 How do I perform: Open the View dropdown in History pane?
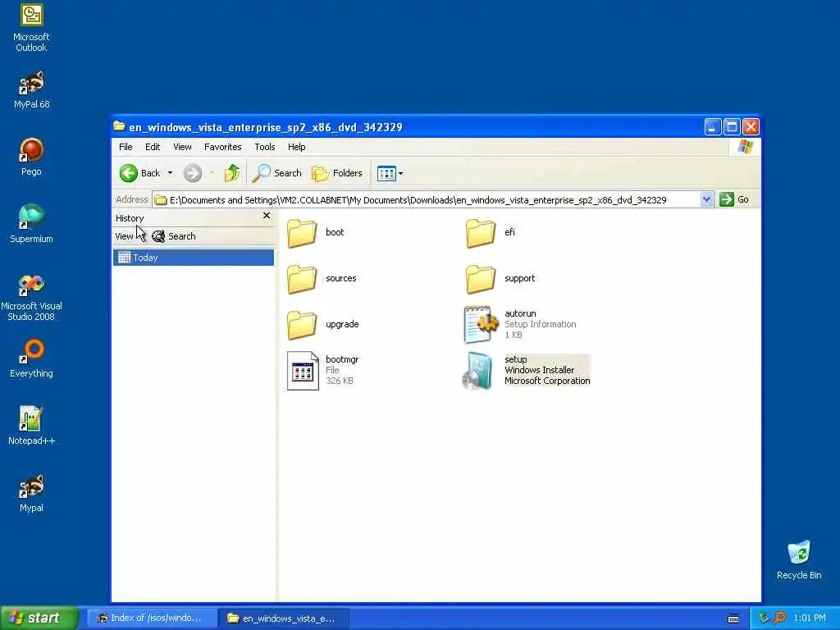pos(129,236)
